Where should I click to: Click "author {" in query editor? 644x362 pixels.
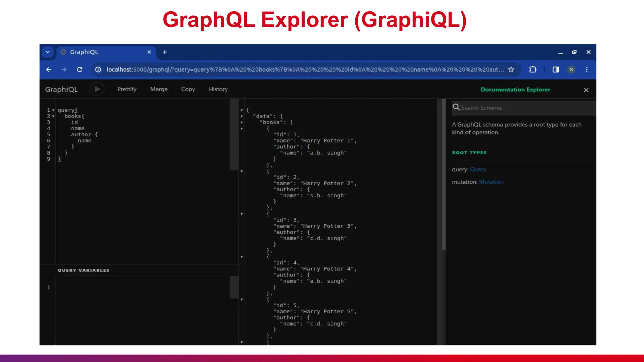pyautogui.click(x=84, y=134)
